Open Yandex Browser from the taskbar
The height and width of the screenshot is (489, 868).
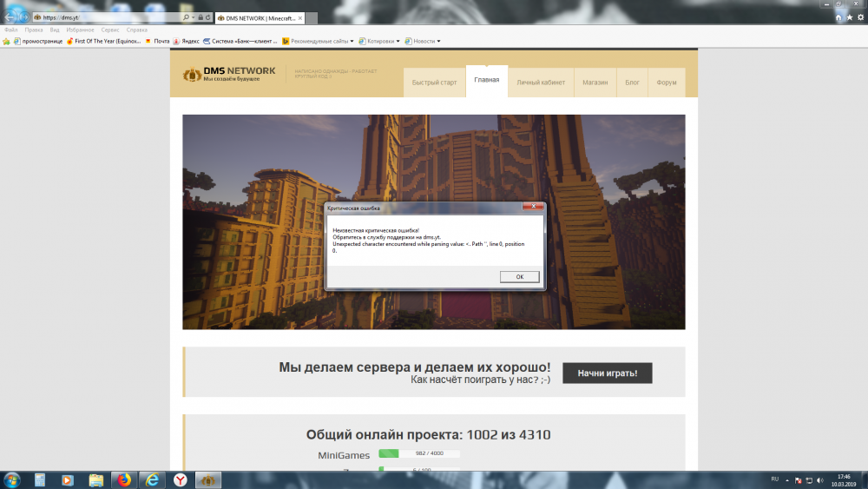[x=178, y=479]
